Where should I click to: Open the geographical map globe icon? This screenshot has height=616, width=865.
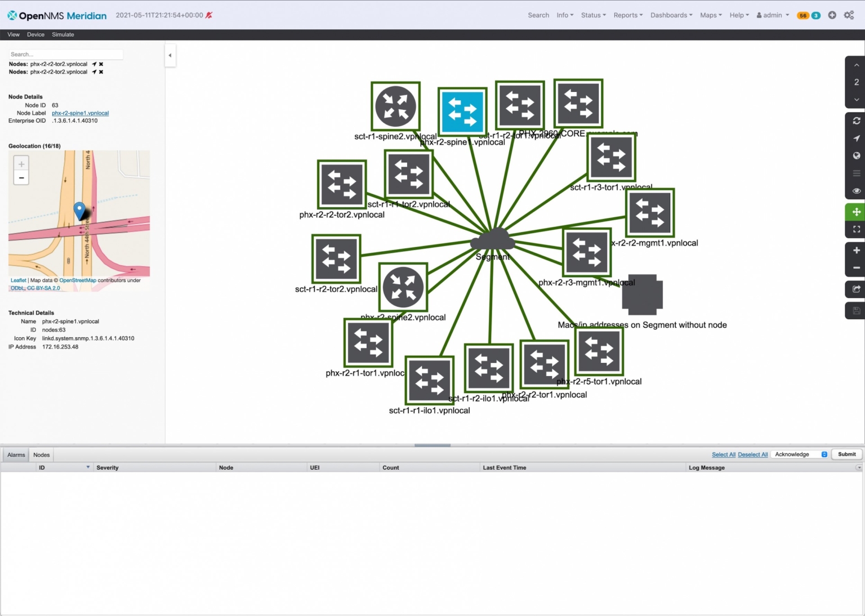pyautogui.click(x=856, y=155)
